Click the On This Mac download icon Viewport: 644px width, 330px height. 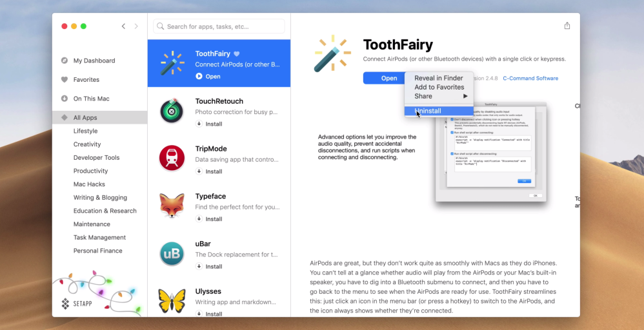[x=65, y=99]
